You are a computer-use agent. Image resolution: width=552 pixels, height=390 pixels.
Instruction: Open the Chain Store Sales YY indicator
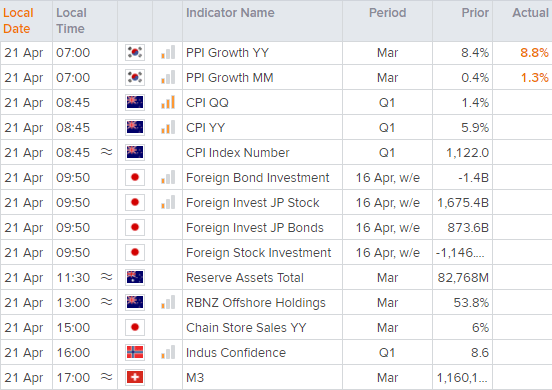coord(246,328)
